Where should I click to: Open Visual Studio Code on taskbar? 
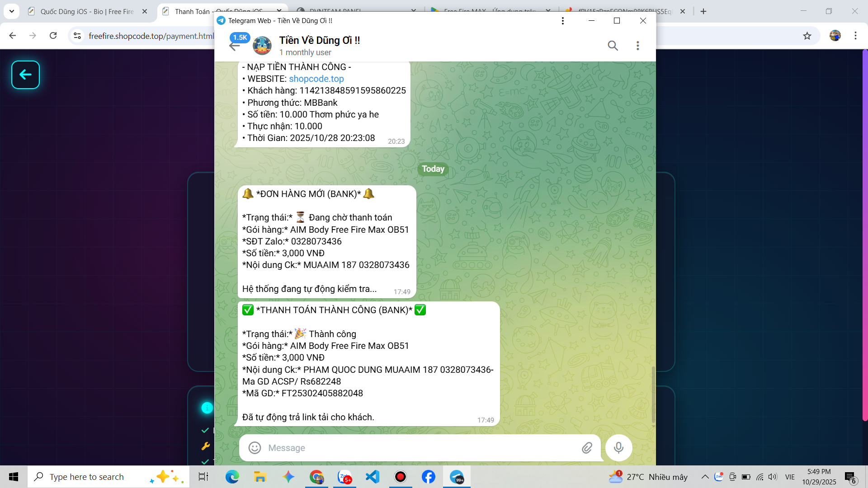click(373, 477)
